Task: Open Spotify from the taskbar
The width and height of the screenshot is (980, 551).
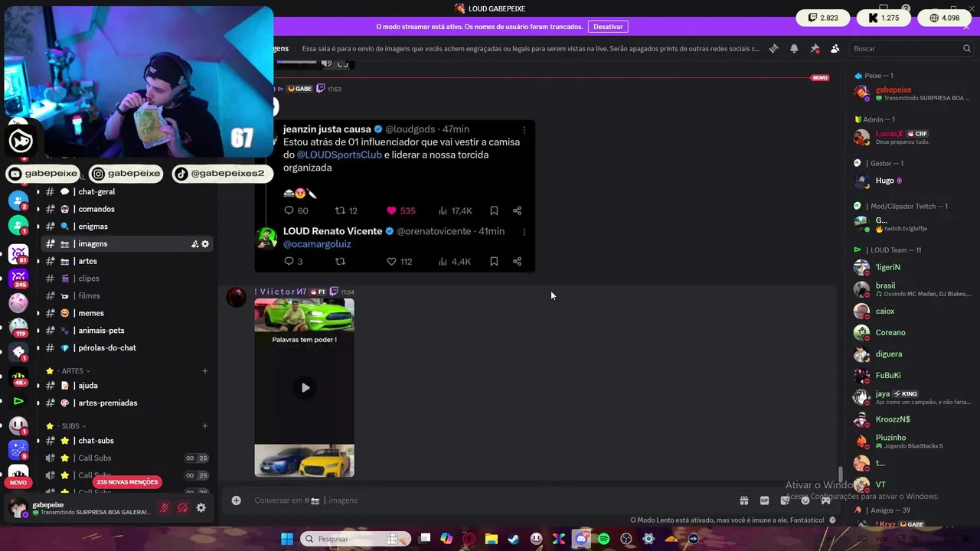Action: (603, 539)
